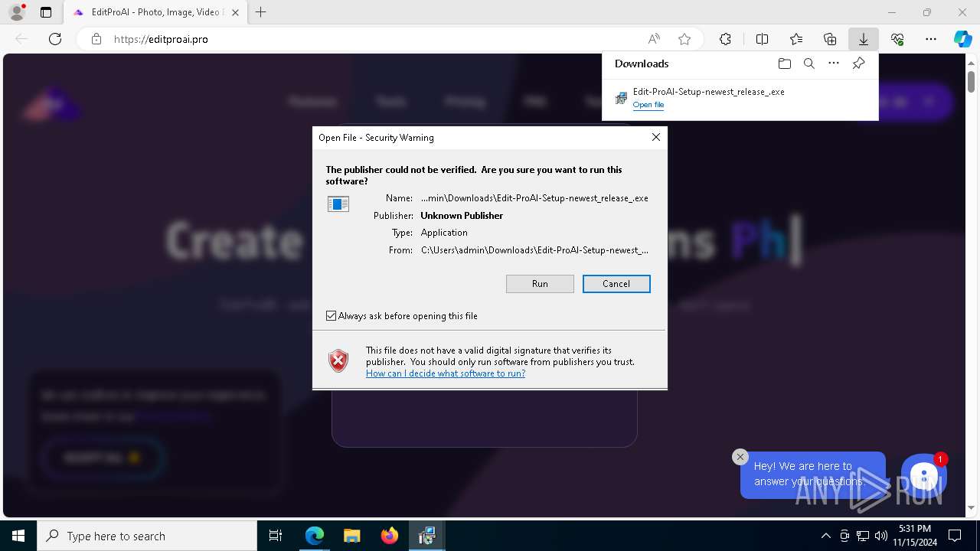Click the Open file link in Downloads
This screenshot has height=551, width=980.
[648, 105]
